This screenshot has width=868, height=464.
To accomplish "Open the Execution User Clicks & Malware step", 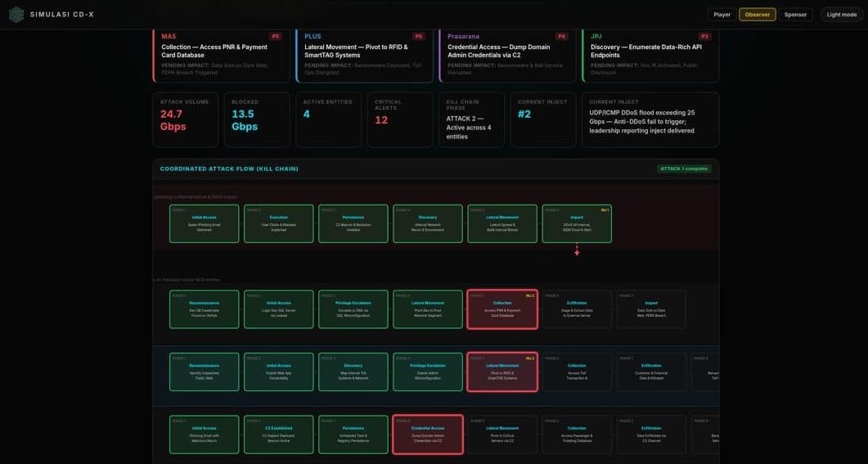I will (x=278, y=223).
